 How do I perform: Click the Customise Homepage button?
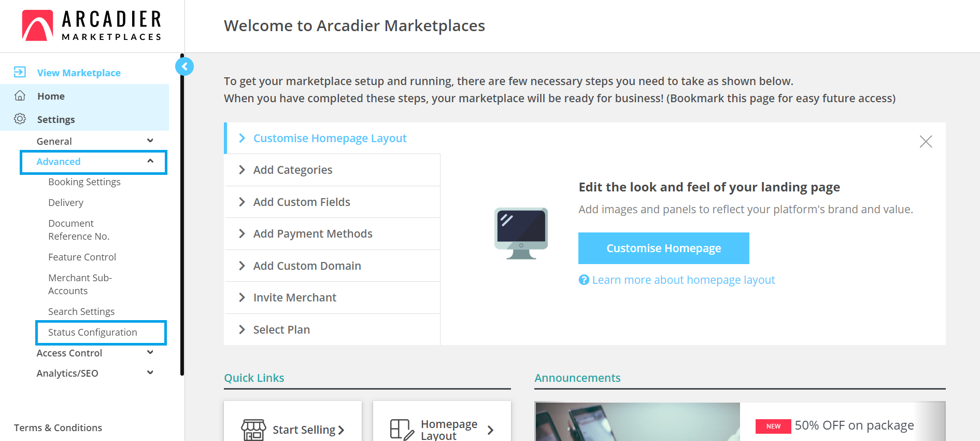664,248
